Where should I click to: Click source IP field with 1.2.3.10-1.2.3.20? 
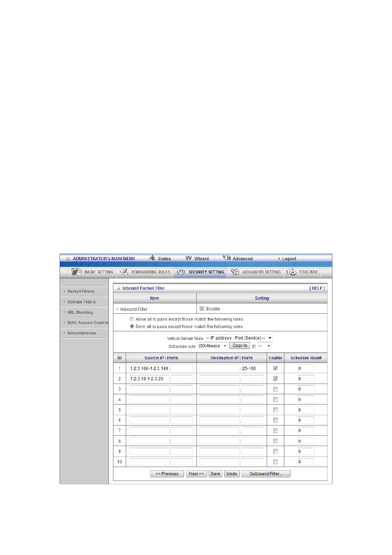(149, 379)
